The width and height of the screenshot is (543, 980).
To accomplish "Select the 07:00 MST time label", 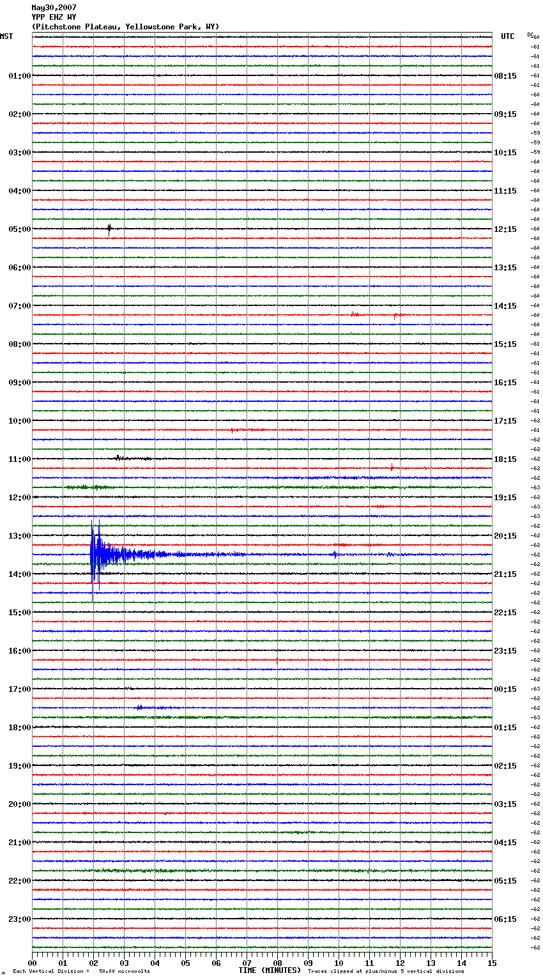I will point(19,306).
